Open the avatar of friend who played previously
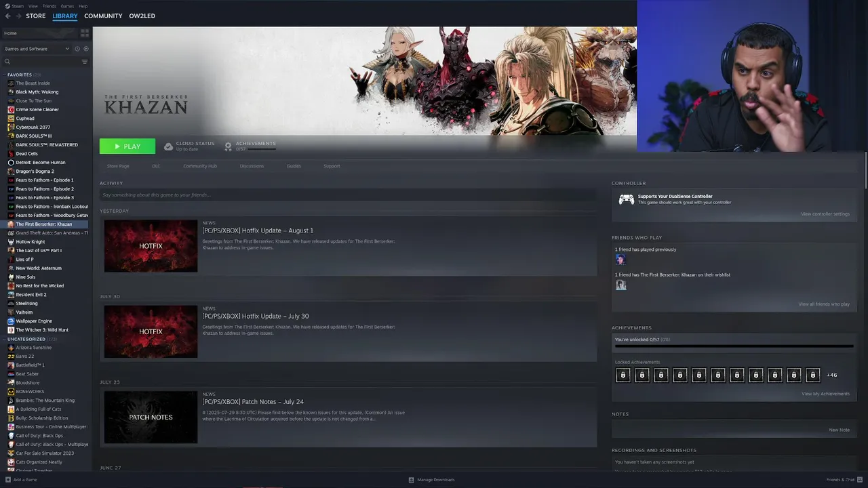Screen dimensions: 868x488 [620, 260]
